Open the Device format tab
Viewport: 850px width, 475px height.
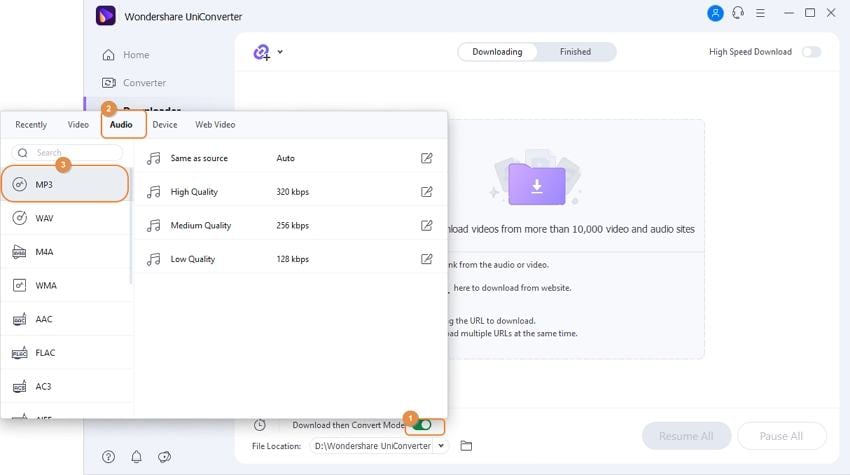click(x=165, y=125)
